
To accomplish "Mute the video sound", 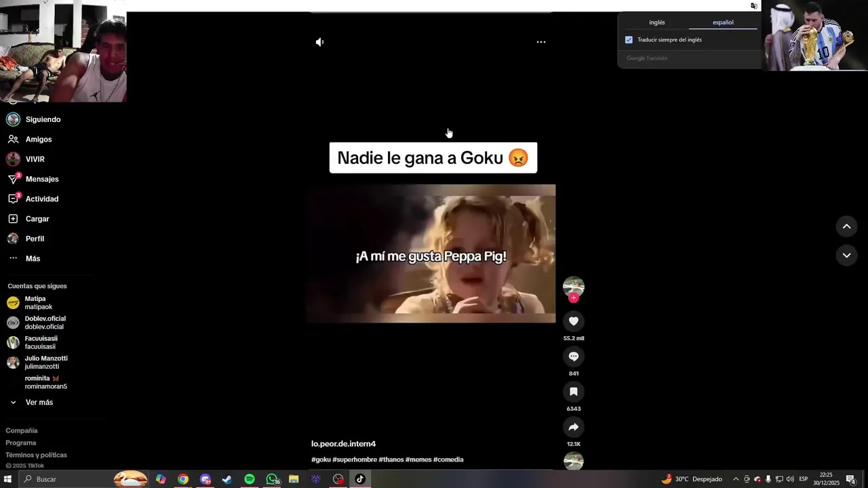I will click(x=319, y=42).
